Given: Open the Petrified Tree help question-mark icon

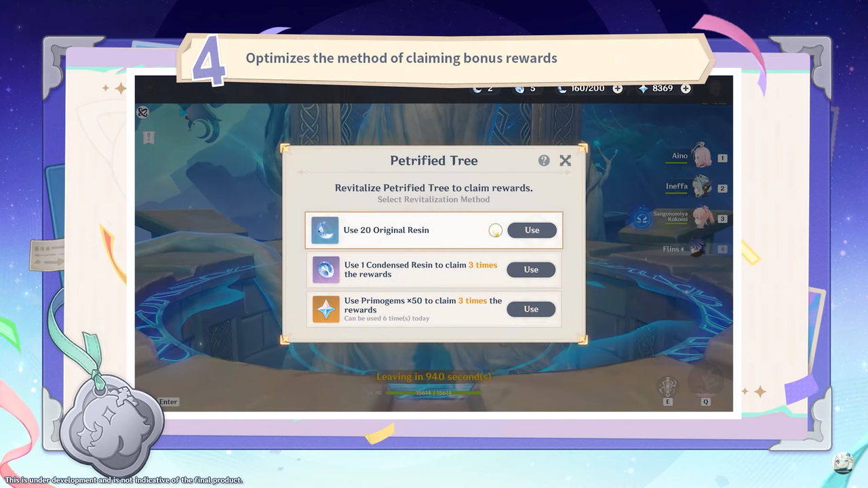Looking at the screenshot, I should [x=544, y=161].
